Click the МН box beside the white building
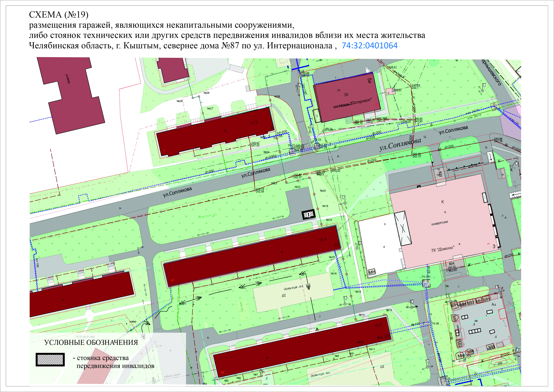Viewport: 554px width, 392px height. pyautogui.click(x=372, y=272)
